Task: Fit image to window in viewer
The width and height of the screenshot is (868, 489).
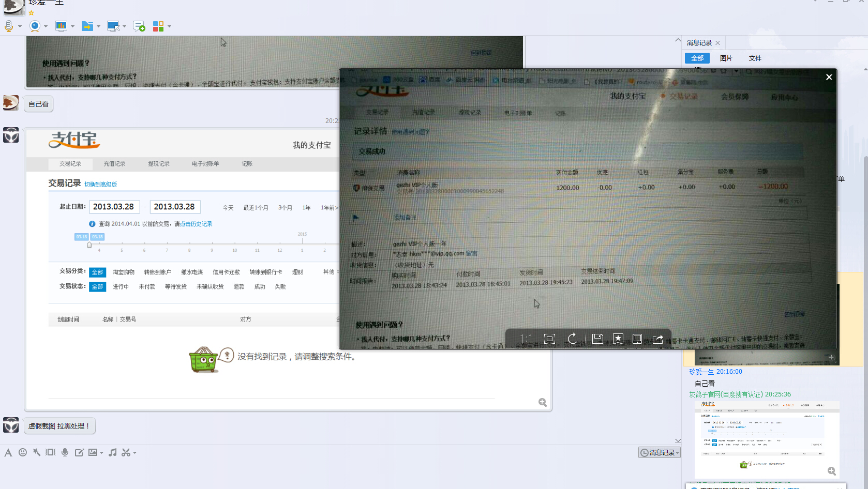Action: 549,339
